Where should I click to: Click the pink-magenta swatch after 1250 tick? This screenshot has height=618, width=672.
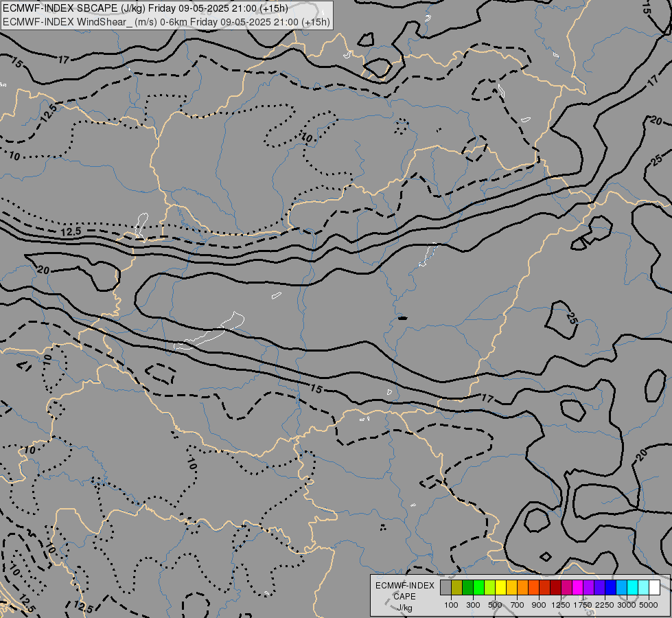566,587
